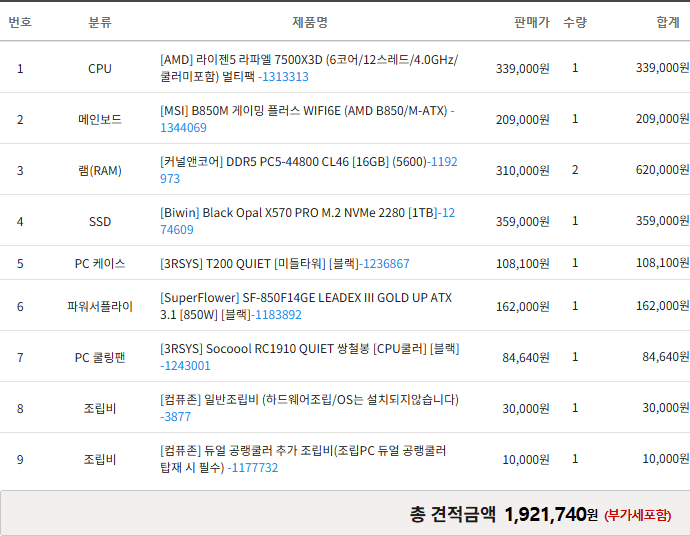Open the 3RSYS T200 QUIET case link
The width and height of the screenshot is (690, 536).
(x=285, y=264)
